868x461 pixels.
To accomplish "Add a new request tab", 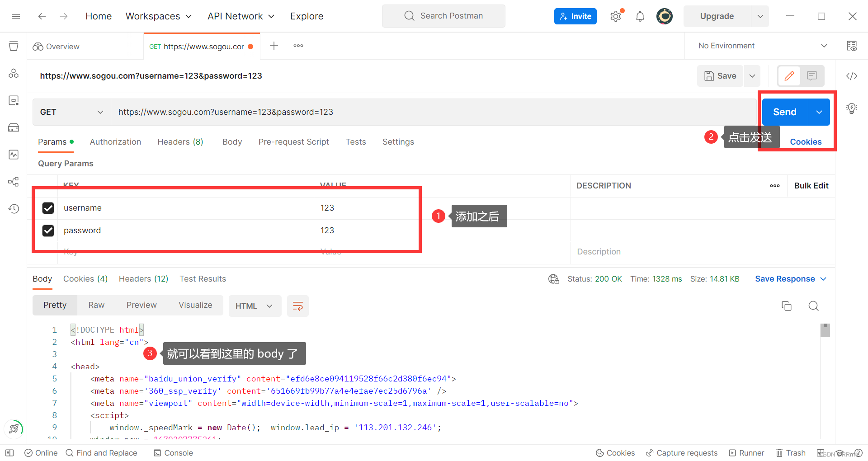I will (274, 46).
